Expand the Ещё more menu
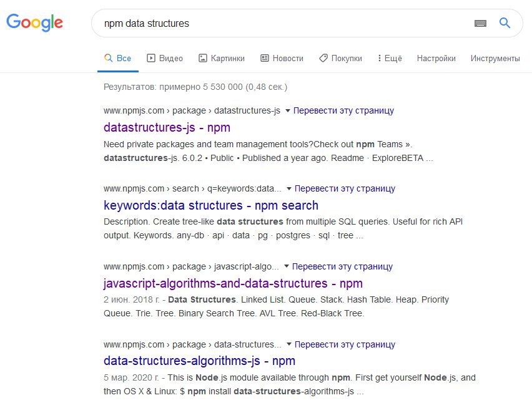 (390, 58)
